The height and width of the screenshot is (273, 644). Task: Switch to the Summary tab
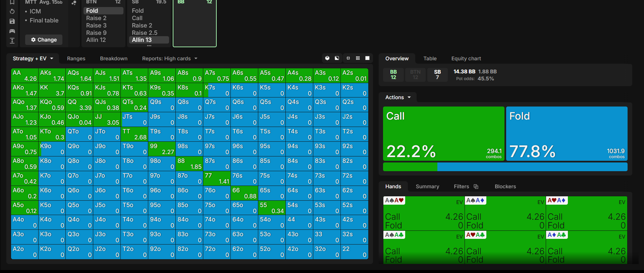click(x=427, y=187)
